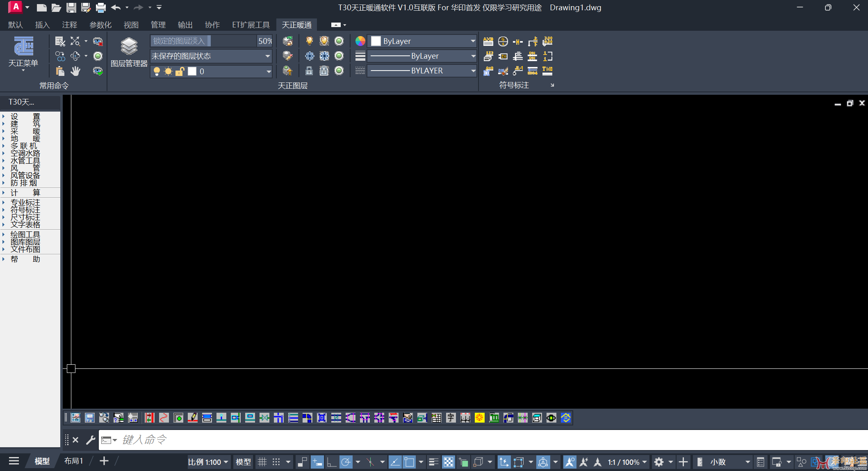Expand the 采暖 menu in the side panel

(x=25, y=131)
